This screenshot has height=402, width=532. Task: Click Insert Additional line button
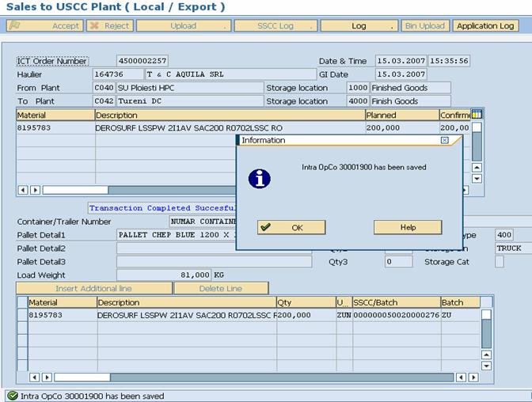click(93, 288)
